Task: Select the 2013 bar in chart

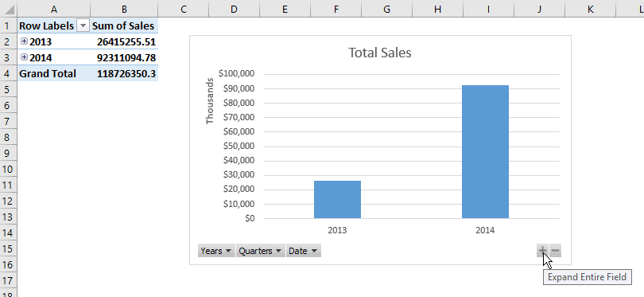Action: 337,200
